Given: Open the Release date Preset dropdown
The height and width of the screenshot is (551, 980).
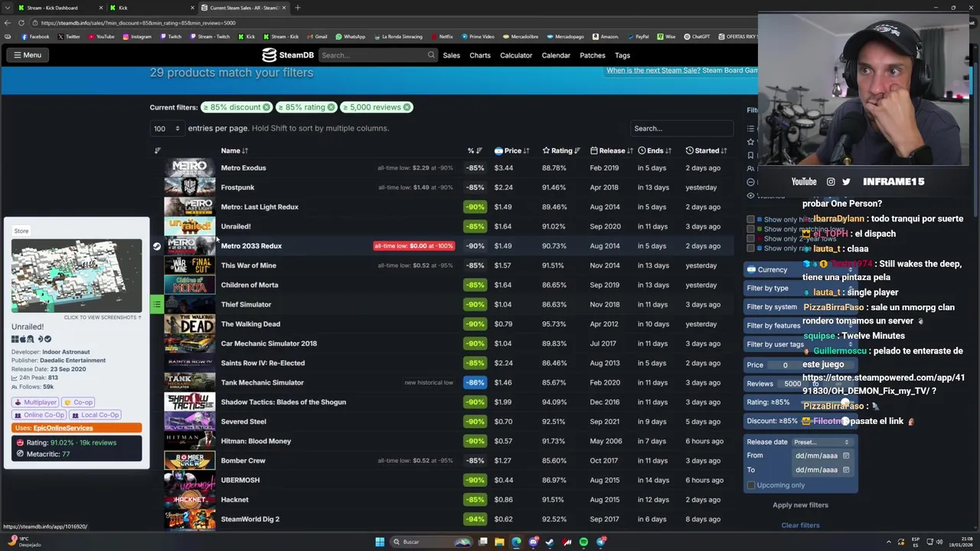Looking at the screenshot, I should click(x=822, y=442).
